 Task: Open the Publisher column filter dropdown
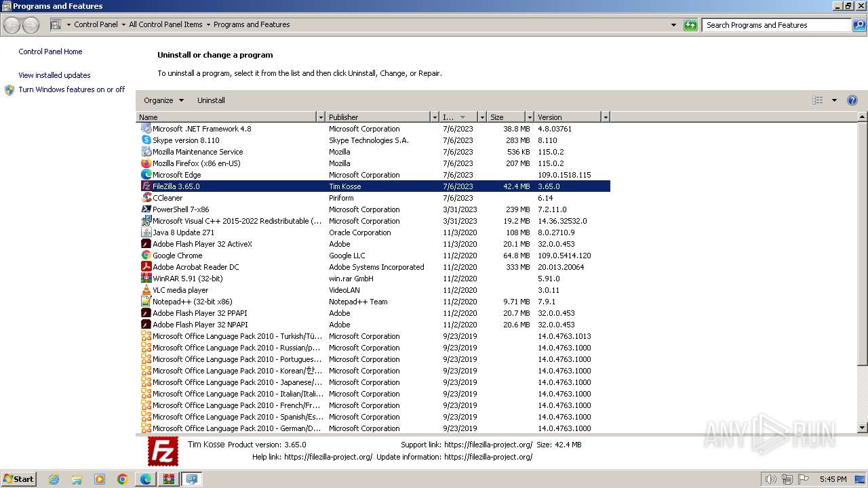(x=435, y=117)
